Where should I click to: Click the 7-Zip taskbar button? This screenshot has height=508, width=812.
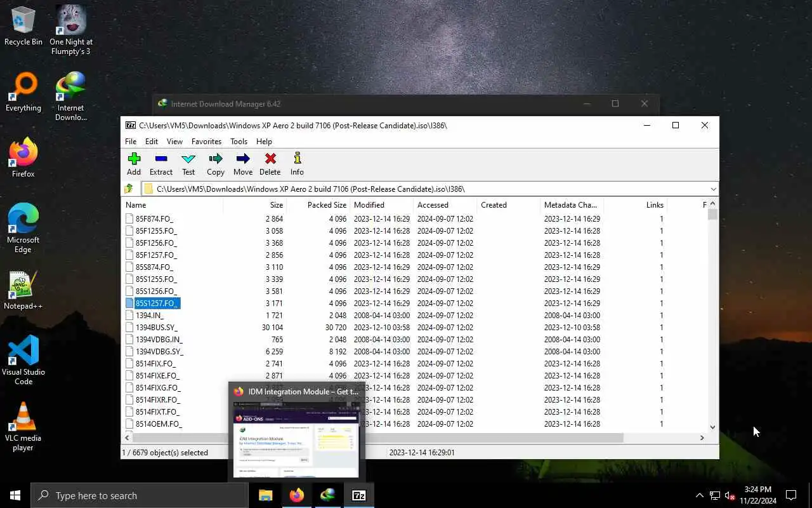coord(358,495)
